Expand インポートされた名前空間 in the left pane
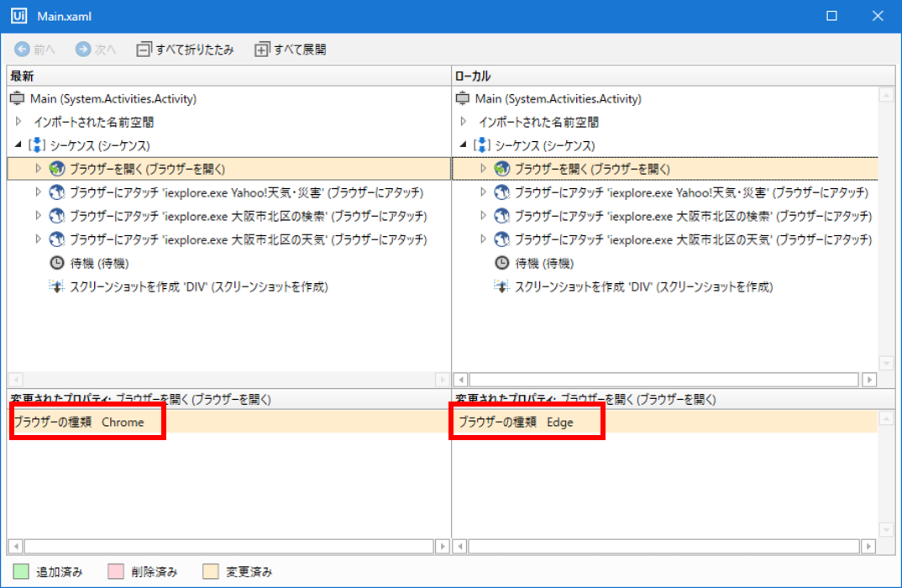This screenshot has width=902, height=588. [x=18, y=122]
